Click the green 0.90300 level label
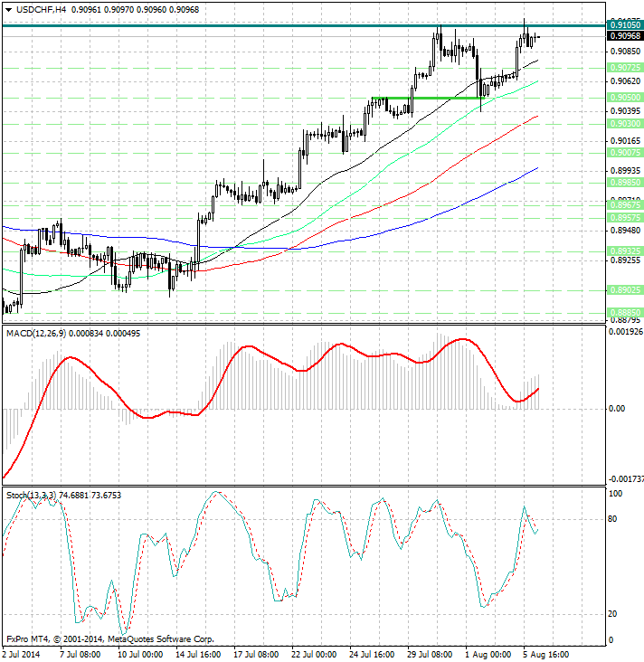This screenshot has height=662, width=644. tap(625, 124)
